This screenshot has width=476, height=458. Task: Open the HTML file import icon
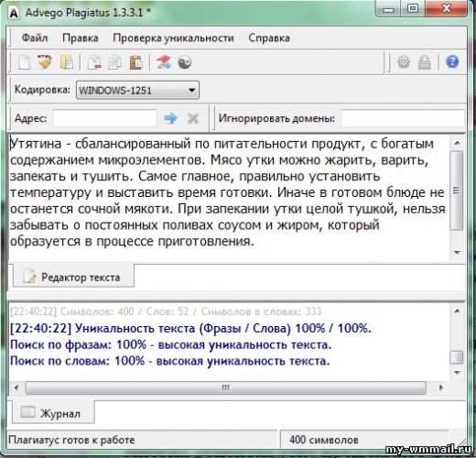pos(45,62)
